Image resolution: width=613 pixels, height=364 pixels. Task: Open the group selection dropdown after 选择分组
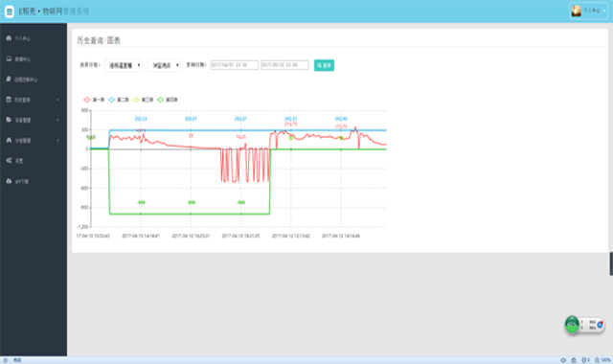coord(124,65)
